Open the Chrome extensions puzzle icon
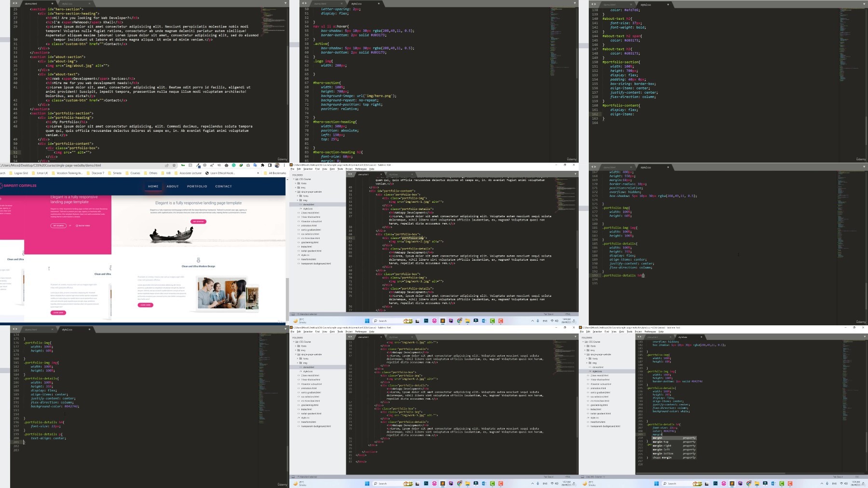Viewport: 868px width, 488px height. [262, 166]
